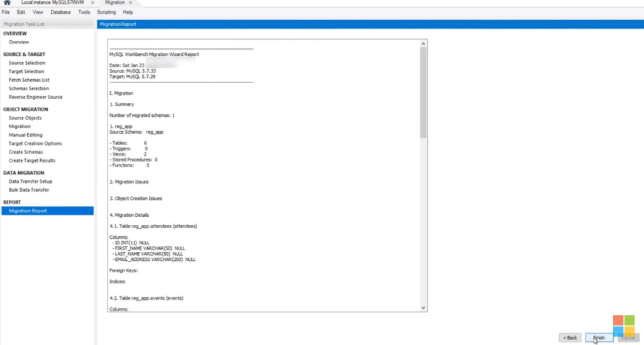Click the '- Tables: 6' line
This screenshot has height=345, width=644.
point(128,143)
